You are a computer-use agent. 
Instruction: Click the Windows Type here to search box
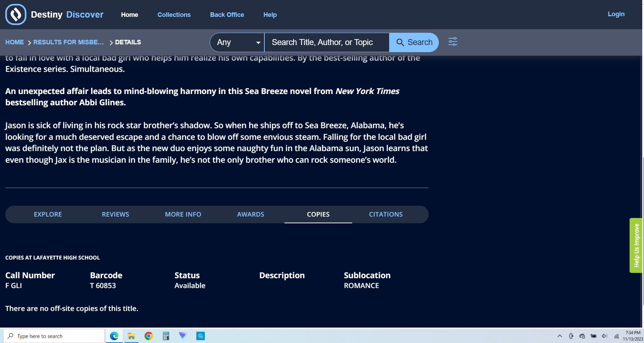[54, 336]
